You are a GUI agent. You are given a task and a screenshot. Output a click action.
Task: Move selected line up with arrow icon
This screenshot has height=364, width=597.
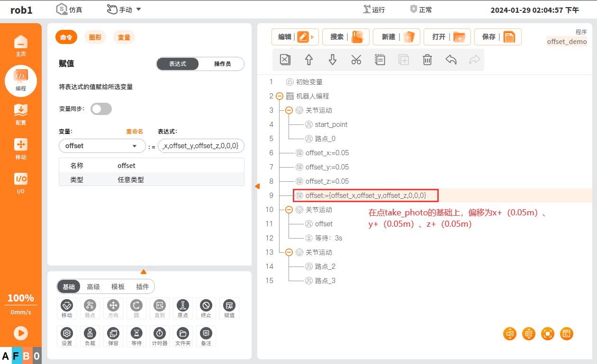click(x=309, y=60)
